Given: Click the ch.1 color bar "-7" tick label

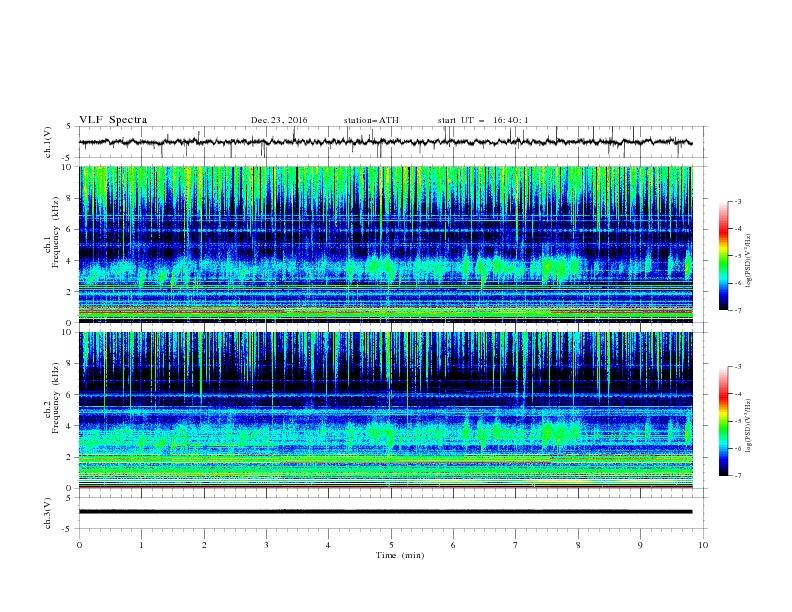Looking at the screenshot, I should click(737, 310).
